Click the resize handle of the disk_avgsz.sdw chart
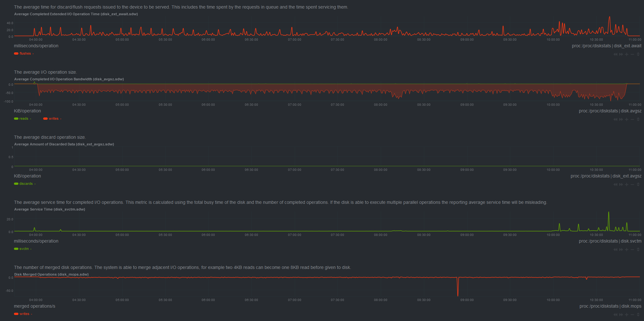This screenshot has width=644, height=321. coord(638,119)
